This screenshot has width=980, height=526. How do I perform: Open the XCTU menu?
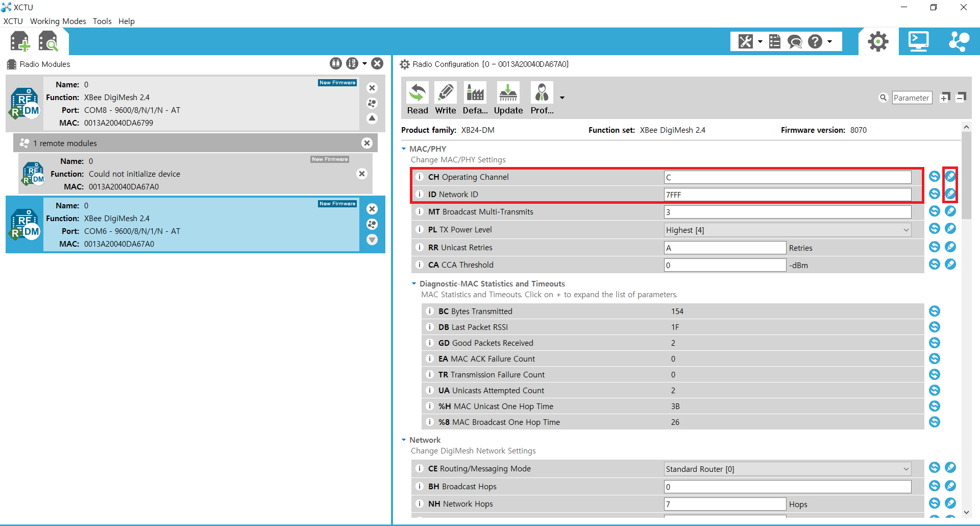click(x=13, y=21)
